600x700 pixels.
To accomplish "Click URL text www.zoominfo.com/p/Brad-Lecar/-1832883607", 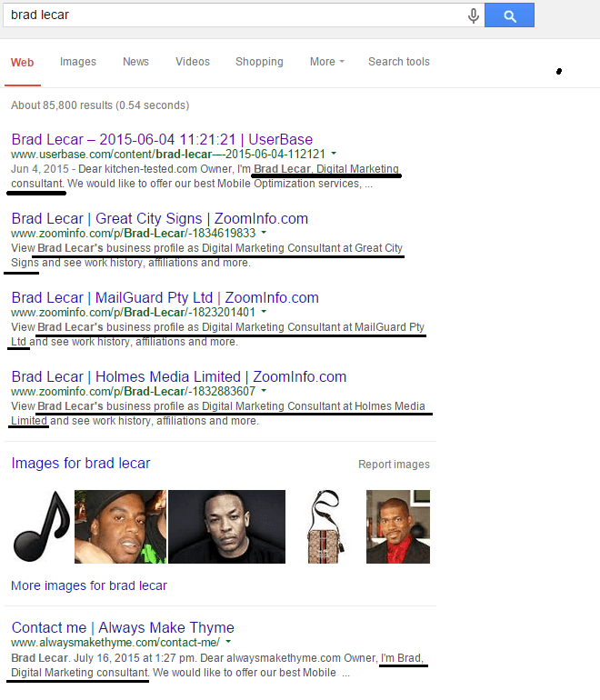I will point(133,391).
